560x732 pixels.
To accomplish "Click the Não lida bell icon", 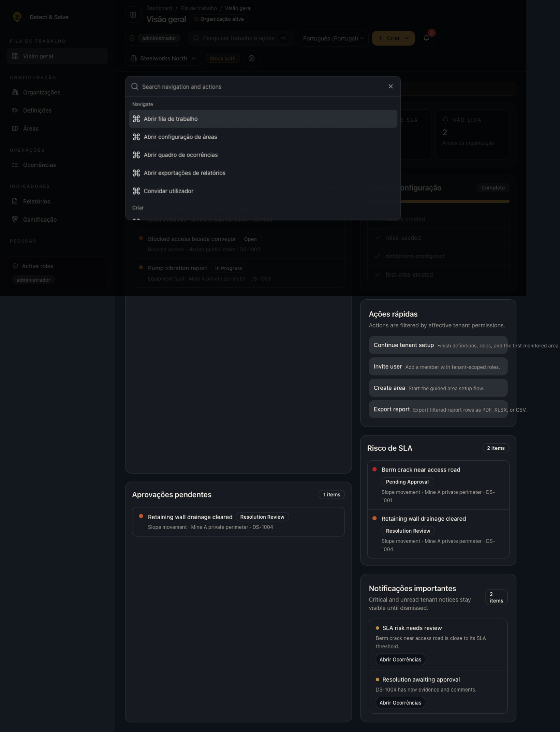I will 445,120.
